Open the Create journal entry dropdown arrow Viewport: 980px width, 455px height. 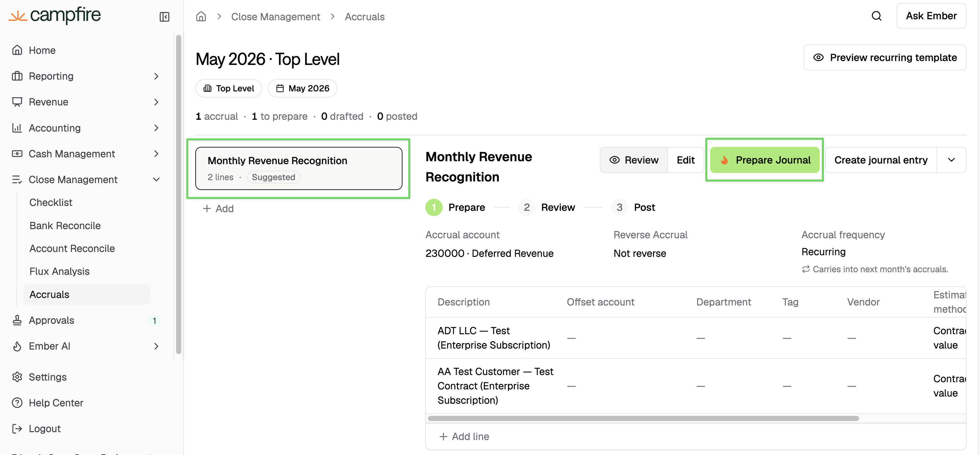(952, 160)
